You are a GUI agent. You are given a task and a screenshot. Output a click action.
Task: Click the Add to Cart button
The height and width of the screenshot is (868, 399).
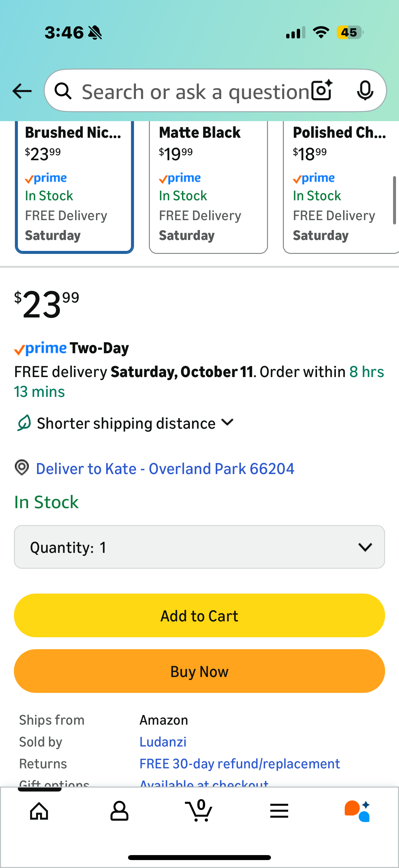[199, 616]
